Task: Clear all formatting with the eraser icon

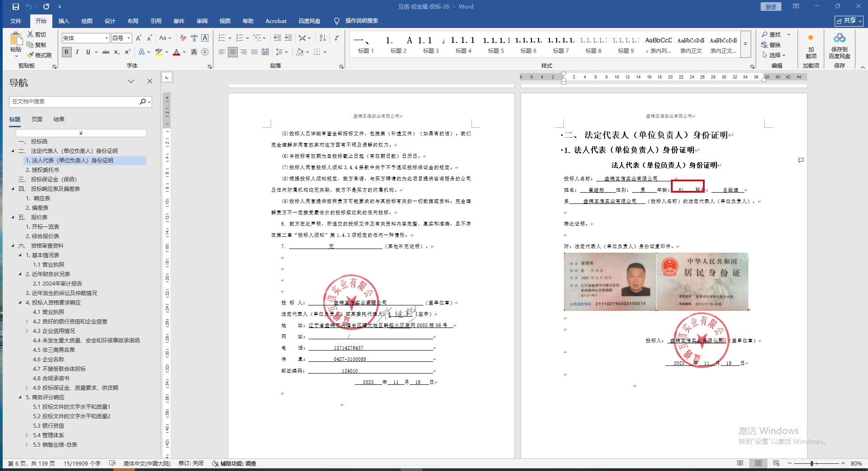Action: coord(183,38)
